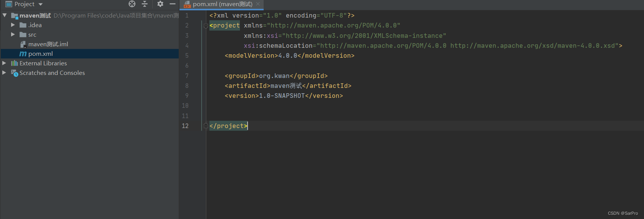Click the closing </project> tag
Viewport: 644px width, 219px height.
[x=228, y=126]
